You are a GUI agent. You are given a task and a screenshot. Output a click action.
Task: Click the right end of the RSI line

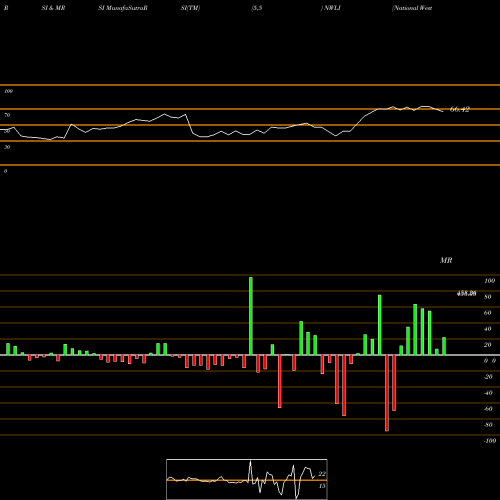[x=443, y=111]
